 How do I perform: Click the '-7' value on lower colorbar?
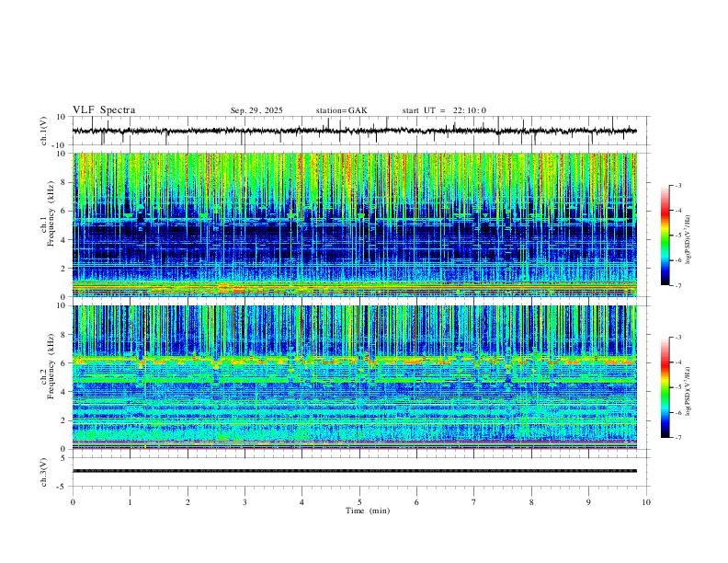[677, 438]
